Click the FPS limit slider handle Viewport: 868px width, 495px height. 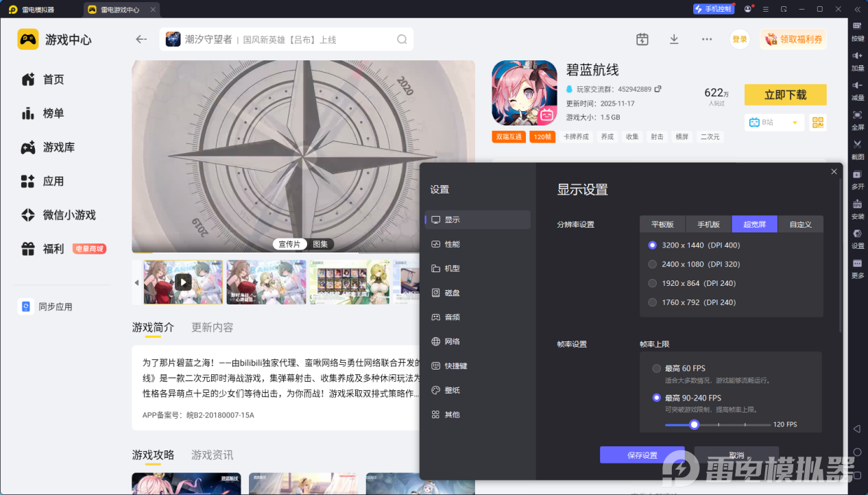(x=694, y=424)
